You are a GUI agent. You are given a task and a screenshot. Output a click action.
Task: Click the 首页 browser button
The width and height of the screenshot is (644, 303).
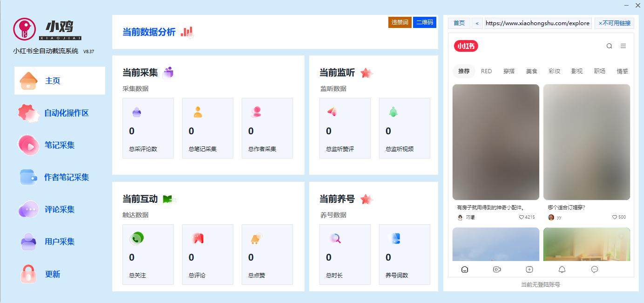(x=459, y=23)
